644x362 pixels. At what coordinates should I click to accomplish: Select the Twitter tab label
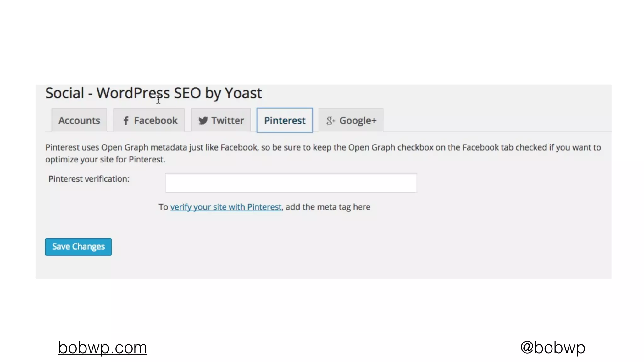pos(228,121)
